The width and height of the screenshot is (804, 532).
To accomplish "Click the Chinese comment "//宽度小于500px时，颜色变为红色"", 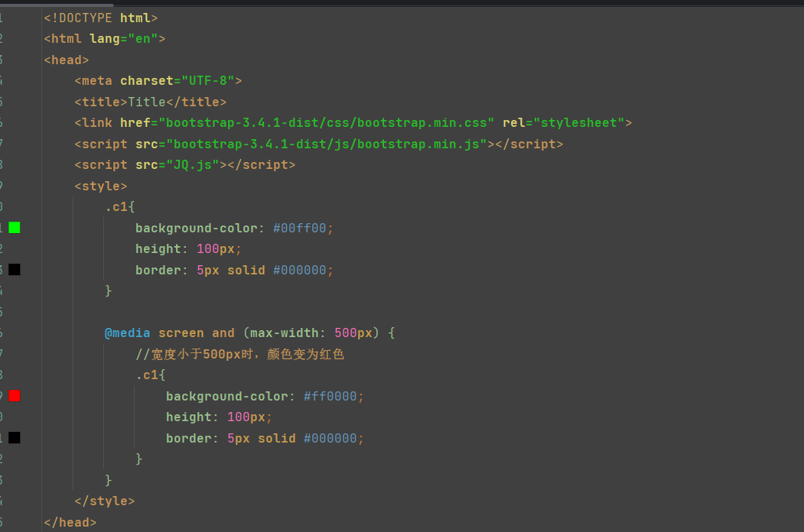I will pos(240,354).
